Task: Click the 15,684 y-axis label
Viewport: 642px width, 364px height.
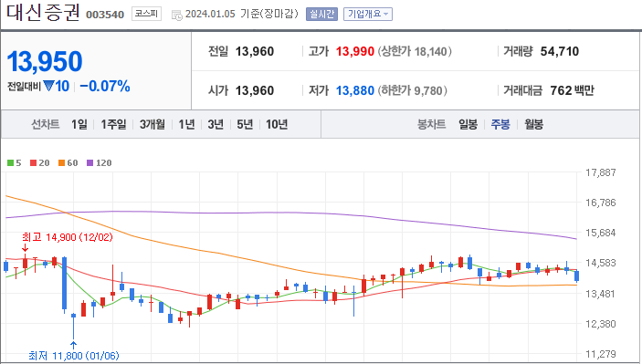Action: (x=600, y=233)
